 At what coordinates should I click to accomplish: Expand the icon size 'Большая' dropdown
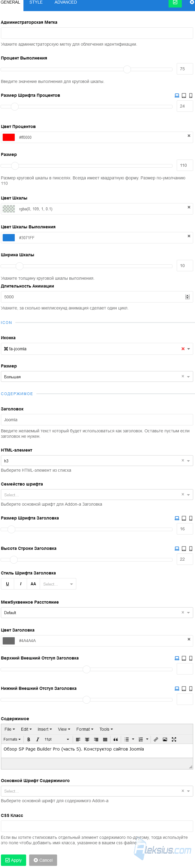tap(97, 376)
